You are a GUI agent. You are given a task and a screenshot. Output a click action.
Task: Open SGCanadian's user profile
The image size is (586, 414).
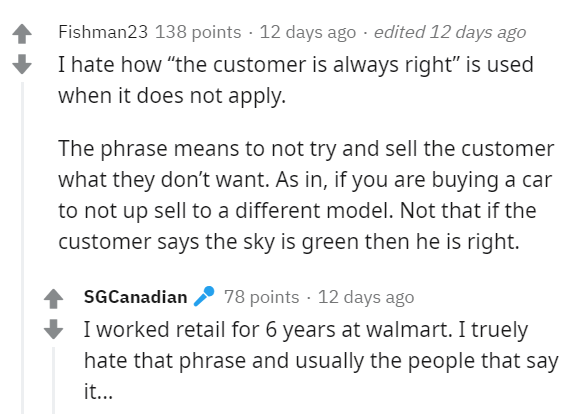pos(135,297)
